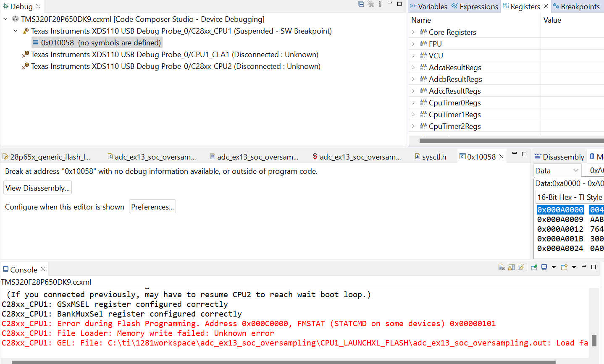The height and width of the screenshot is (364, 604).
Task: Open the Breakpoints tab
Action: [576, 6]
